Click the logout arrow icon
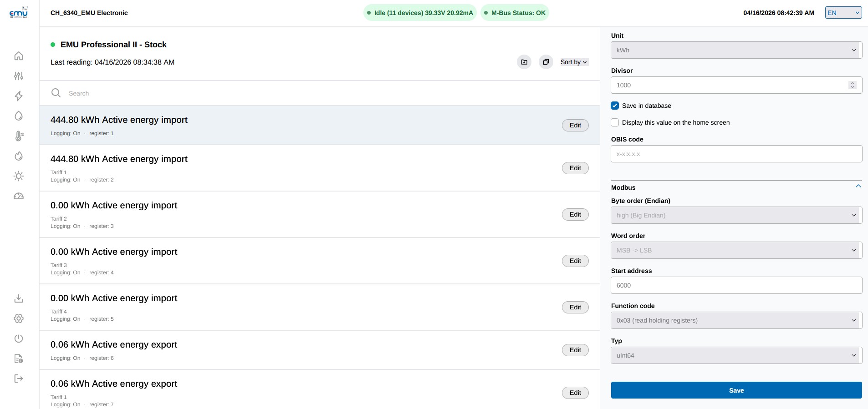 click(19, 379)
